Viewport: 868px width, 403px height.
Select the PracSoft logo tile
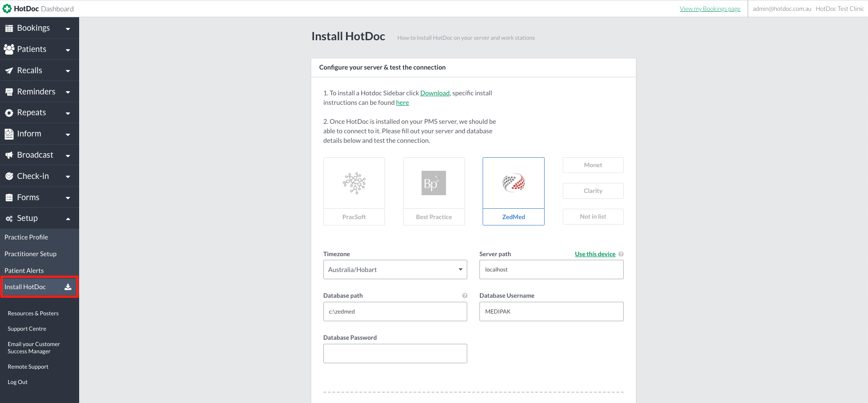pos(354,183)
